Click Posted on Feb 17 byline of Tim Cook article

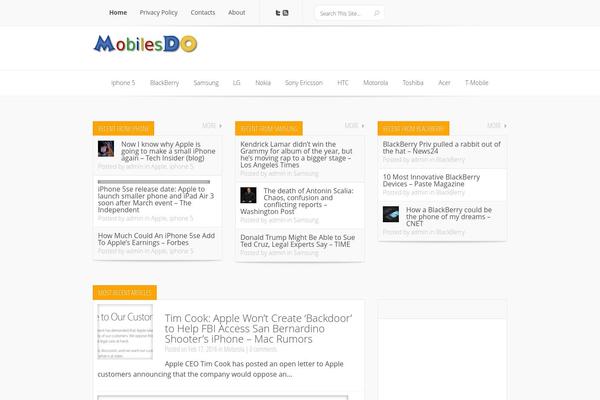pos(221,349)
